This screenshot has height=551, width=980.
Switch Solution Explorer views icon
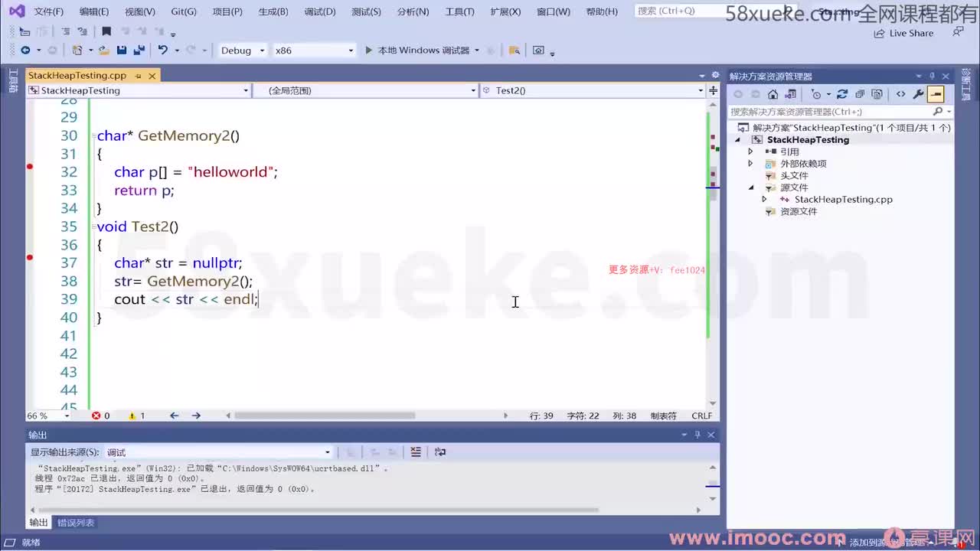pos(792,94)
